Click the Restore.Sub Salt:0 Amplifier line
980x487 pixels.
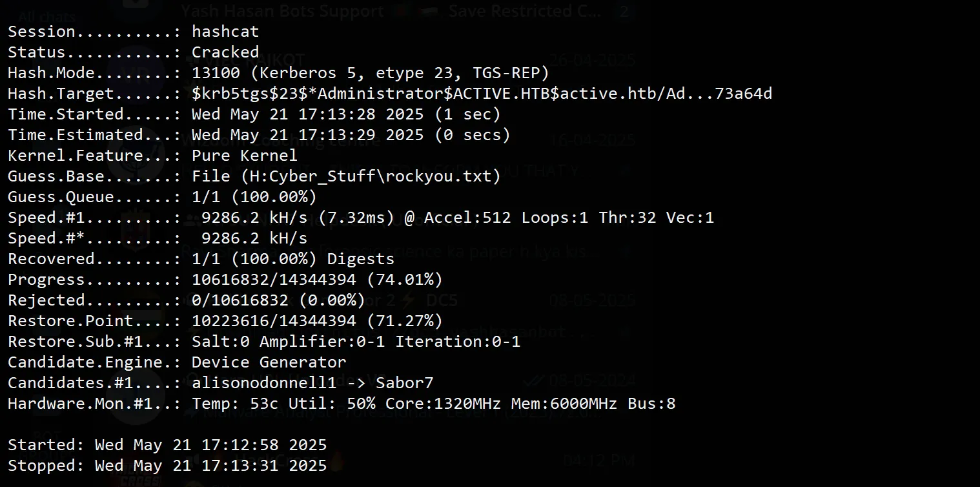(356, 342)
